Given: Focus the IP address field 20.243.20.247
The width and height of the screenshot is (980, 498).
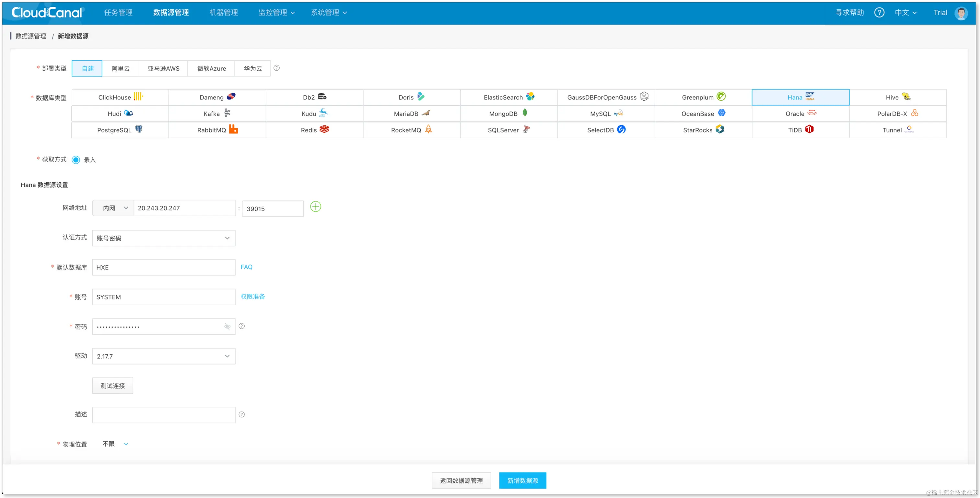Looking at the screenshot, I should 184,208.
